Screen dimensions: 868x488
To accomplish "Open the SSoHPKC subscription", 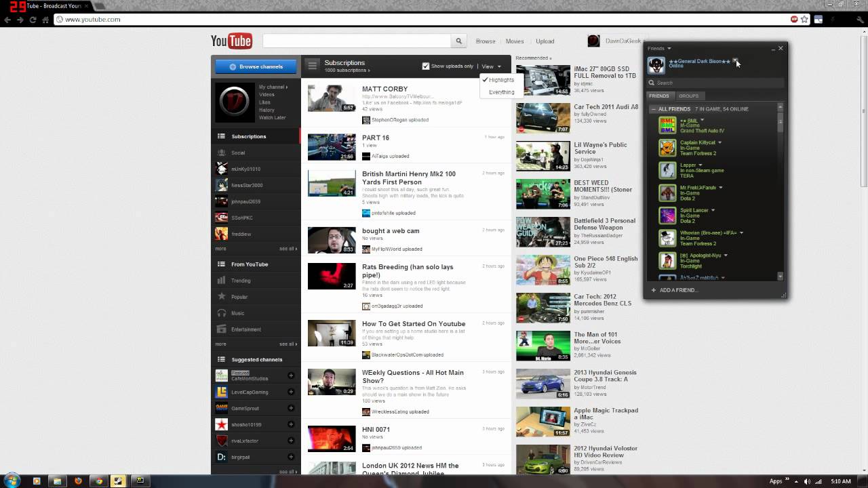I will point(242,218).
